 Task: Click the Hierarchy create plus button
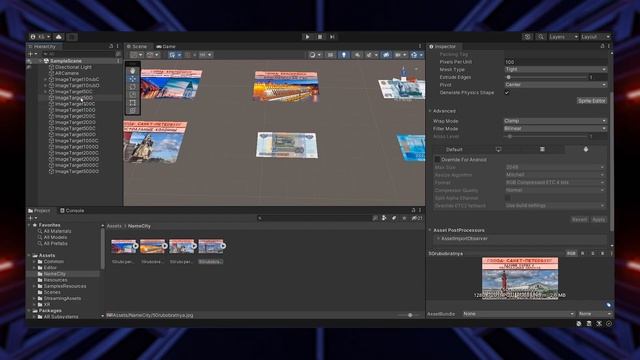point(32,54)
